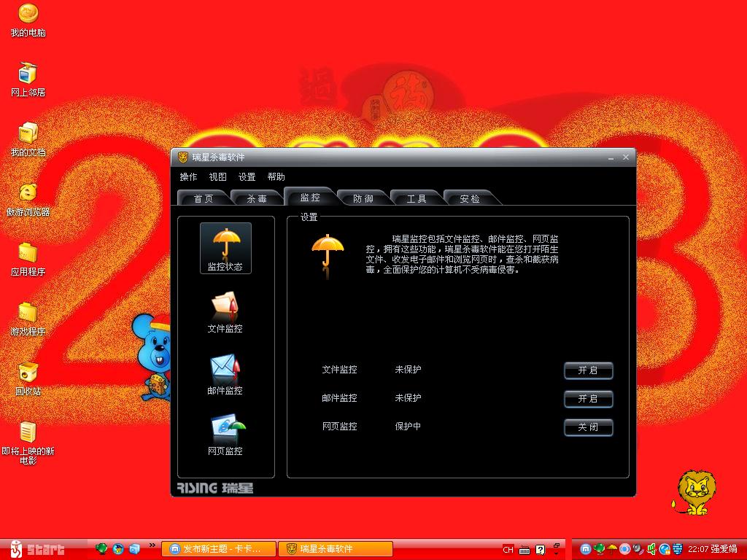The height and width of the screenshot is (560, 747).
Task: Open 网上邻居 desktop icon
Action: (x=28, y=79)
